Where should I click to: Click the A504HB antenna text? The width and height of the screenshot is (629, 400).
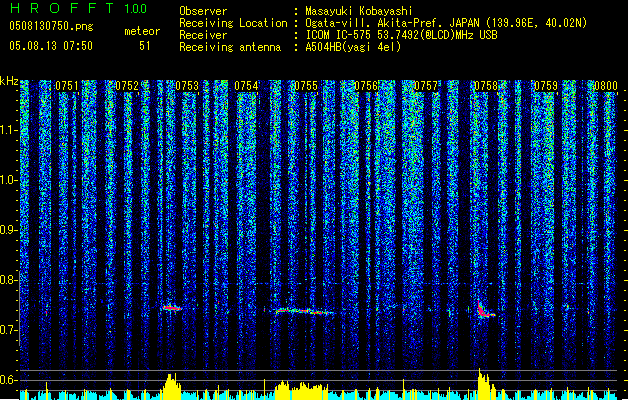point(353,47)
